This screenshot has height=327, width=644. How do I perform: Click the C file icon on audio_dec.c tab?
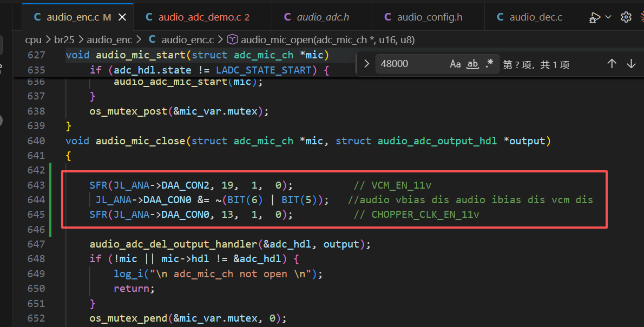[x=500, y=17]
